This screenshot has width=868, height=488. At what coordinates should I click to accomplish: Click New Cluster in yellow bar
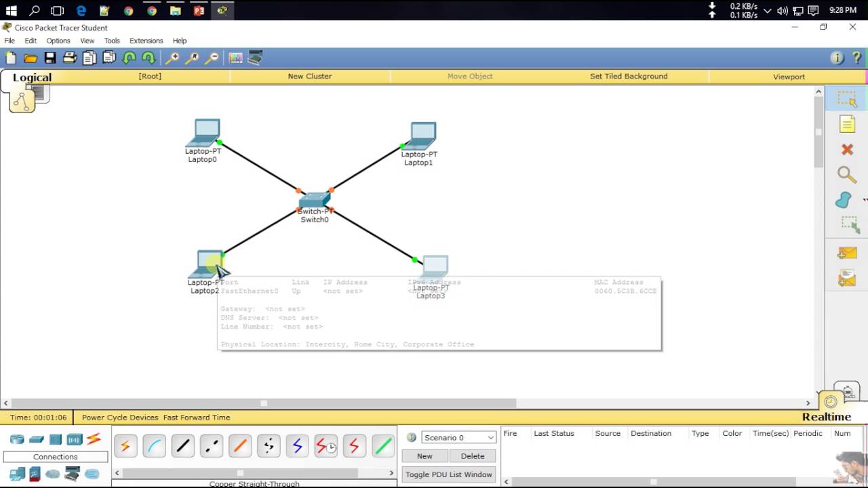(310, 76)
